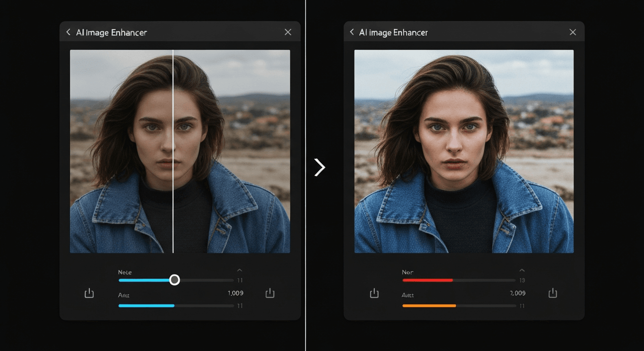Click the export icon right of the left panel sliders

tap(269, 293)
